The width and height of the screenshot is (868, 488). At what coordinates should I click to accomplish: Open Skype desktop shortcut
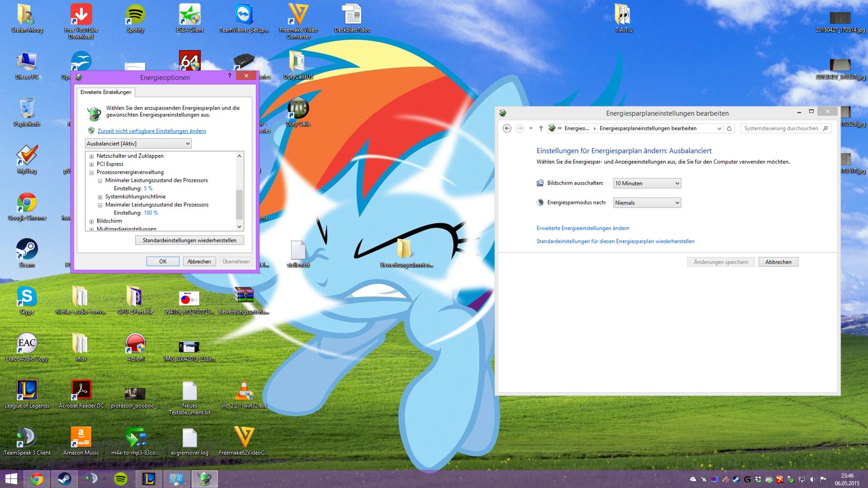click(27, 301)
